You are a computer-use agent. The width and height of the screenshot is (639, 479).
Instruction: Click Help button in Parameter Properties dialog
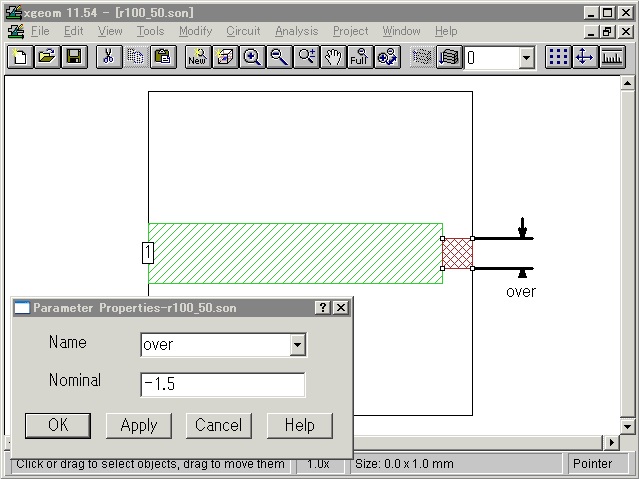[x=300, y=426]
